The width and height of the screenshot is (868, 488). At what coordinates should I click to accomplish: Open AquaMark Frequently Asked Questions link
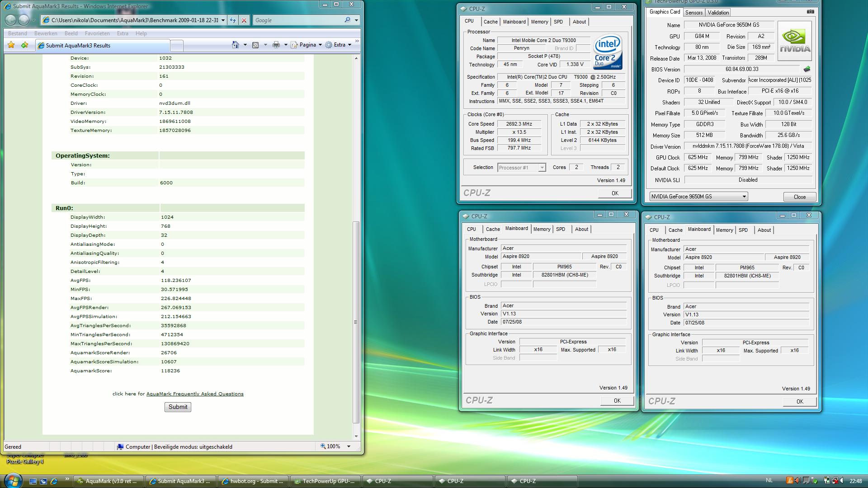pyautogui.click(x=195, y=394)
